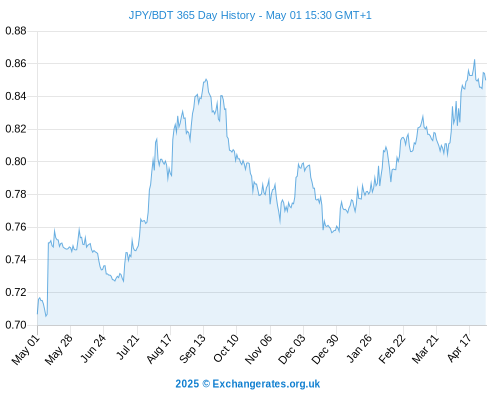Click the 0.70 y-axis value label
The image size is (495, 400).
tap(16, 325)
